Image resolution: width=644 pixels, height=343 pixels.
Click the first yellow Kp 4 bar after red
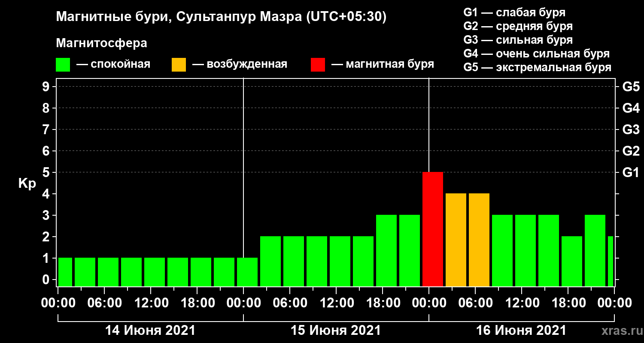[x=456, y=240]
